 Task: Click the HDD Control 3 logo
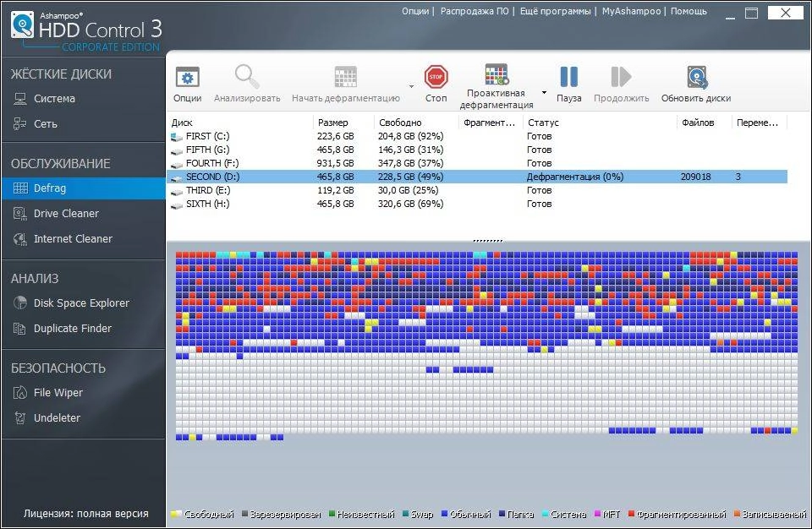[86, 31]
